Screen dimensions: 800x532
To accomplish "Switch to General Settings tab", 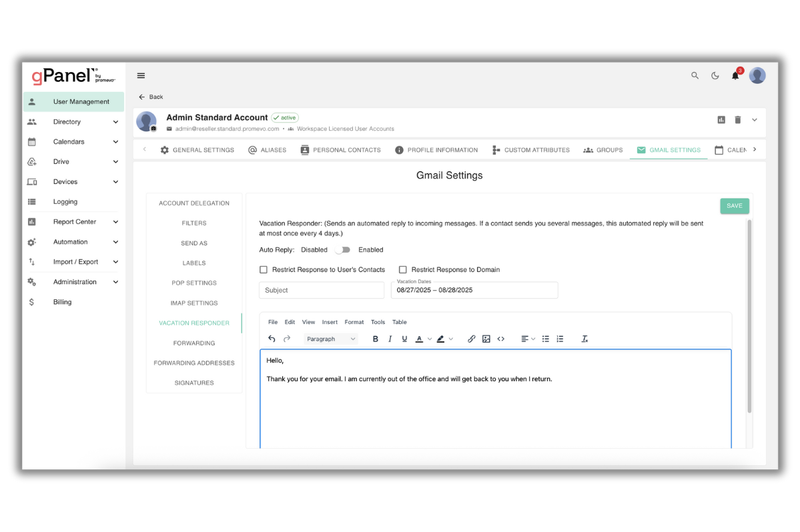I will (x=197, y=150).
